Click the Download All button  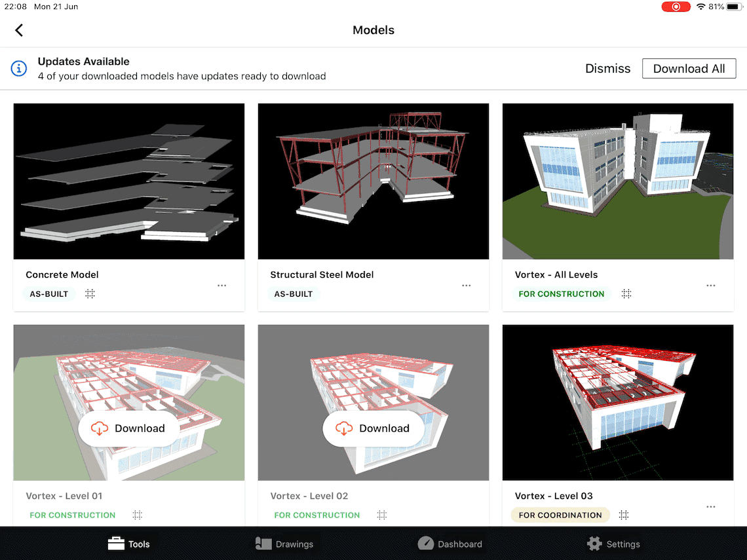pos(689,69)
